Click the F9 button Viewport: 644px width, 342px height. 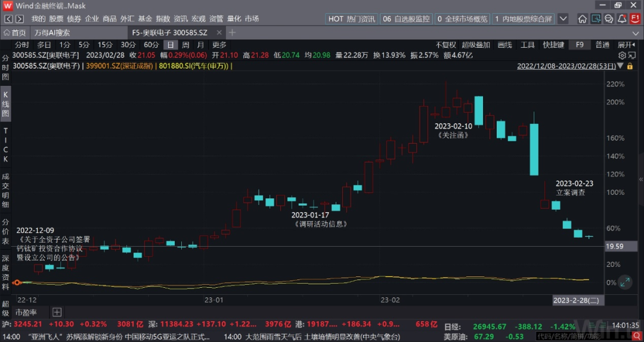(580, 45)
